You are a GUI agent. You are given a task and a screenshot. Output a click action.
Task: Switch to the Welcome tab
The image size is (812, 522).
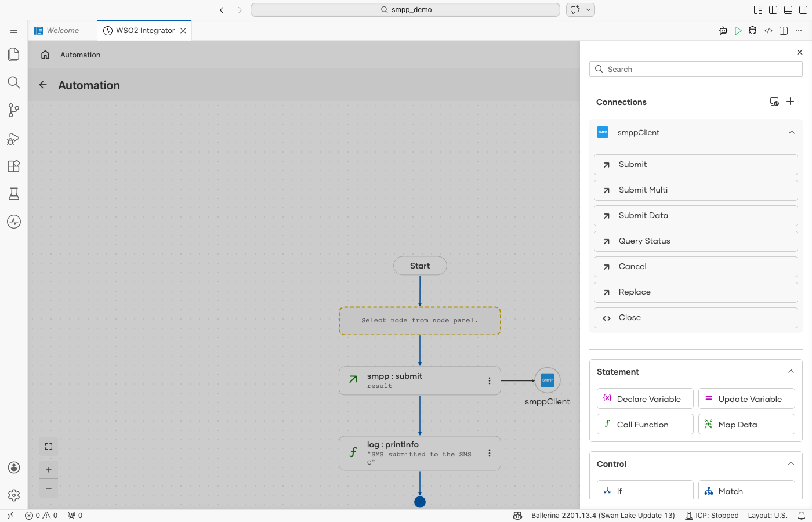[62, 31]
